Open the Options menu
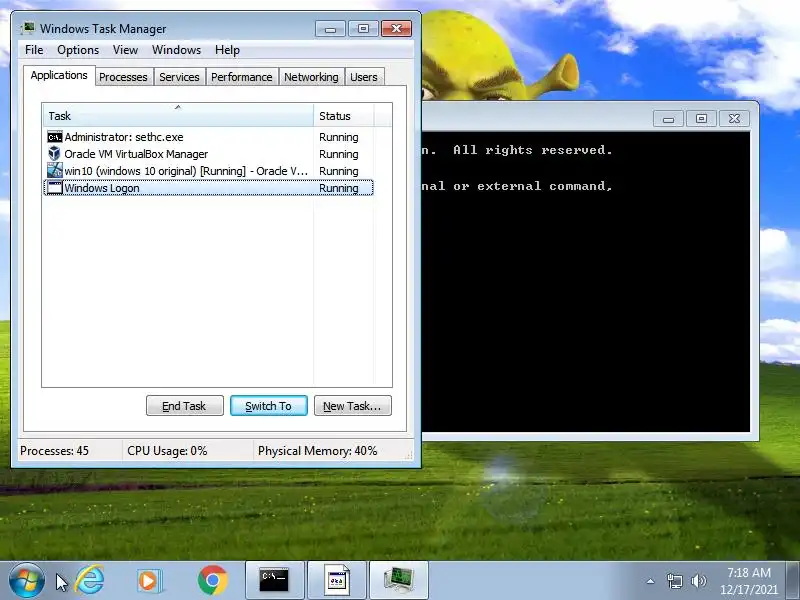This screenshot has height=600, width=800. (x=78, y=50)
